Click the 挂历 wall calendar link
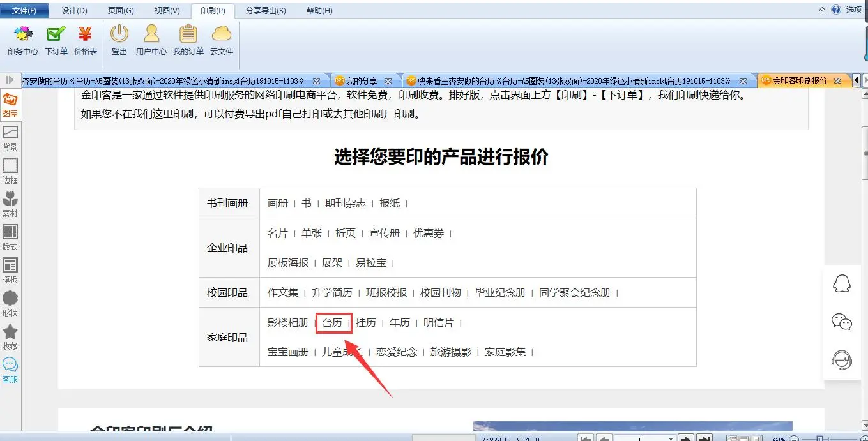 click(x=366, y=323)
